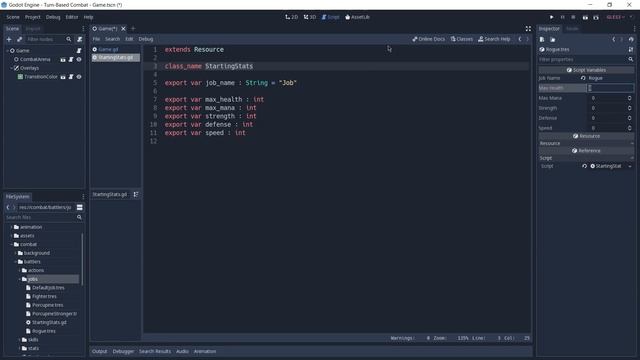The height and width of the screenshot is (360, 640).
Task: Revert the Script property value
Action: pyautogui.click(x=584, y=166)
